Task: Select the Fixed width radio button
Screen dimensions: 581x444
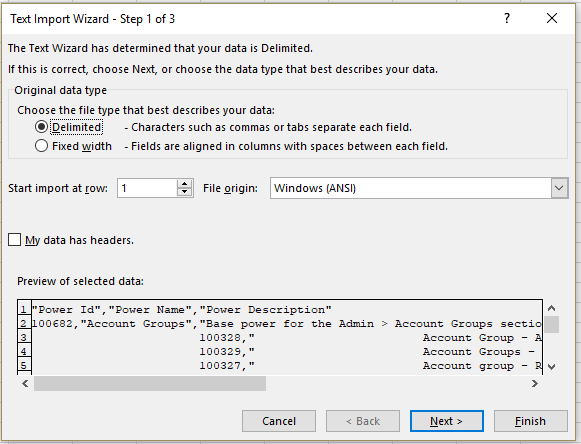Action: 41,146
